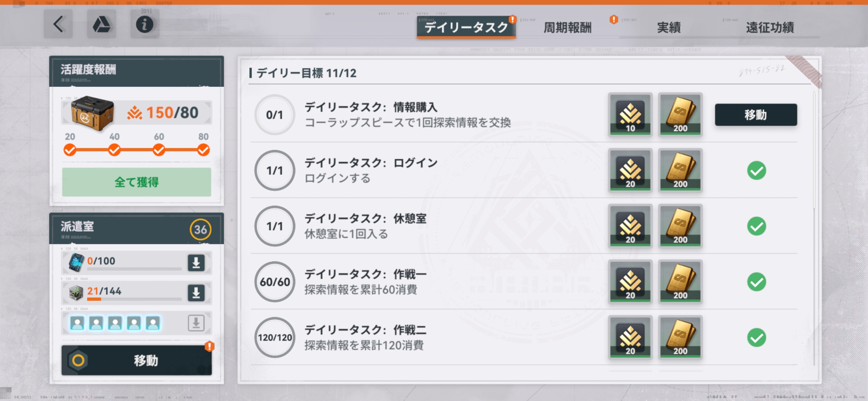Click the 80 activity milestone checkpoint
The image size is (868, 401).
[x=203, y=150]
